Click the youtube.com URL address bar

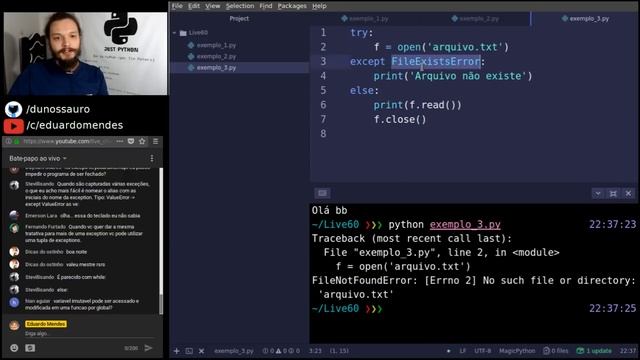pos(67,141)
